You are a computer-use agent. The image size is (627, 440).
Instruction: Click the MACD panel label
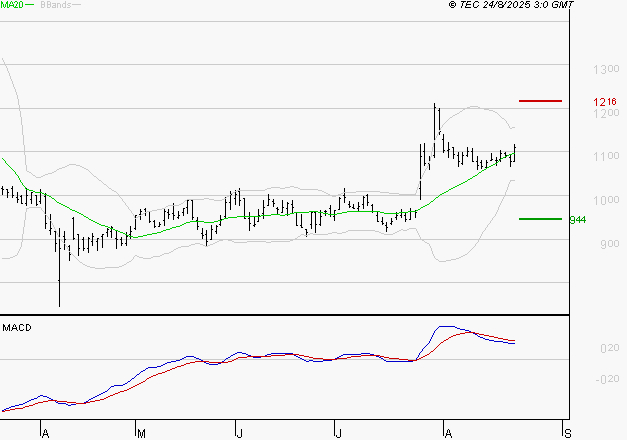point(17,328)
